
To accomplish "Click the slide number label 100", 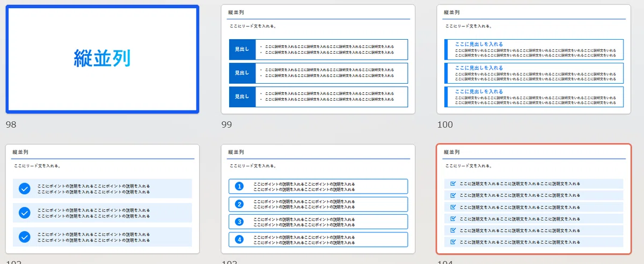I will click(445, 124).
